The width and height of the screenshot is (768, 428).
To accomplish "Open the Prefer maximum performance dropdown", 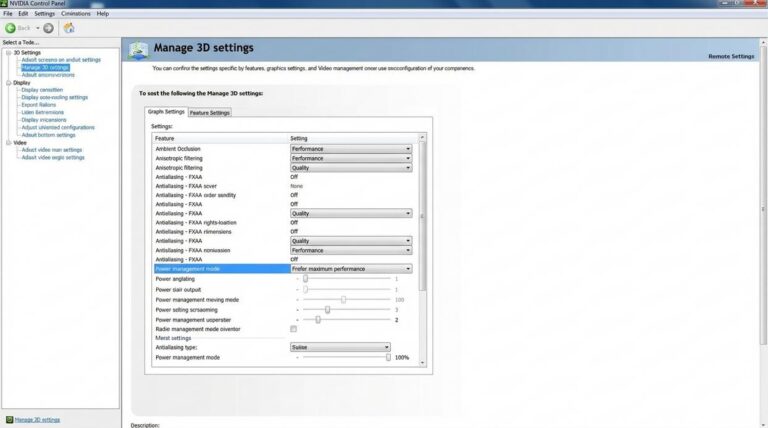I will pyautogui.click(x=351, y=269).
